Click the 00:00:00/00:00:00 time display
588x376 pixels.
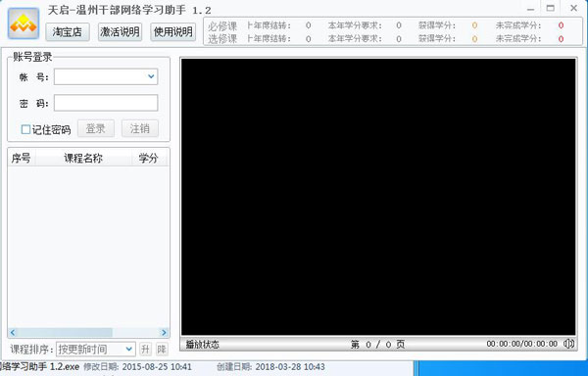(522, 344)
